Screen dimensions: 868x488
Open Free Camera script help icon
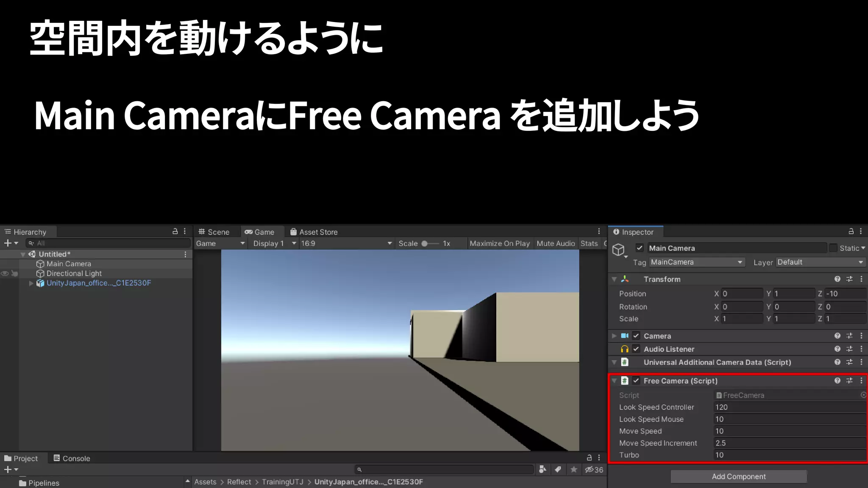837,381
